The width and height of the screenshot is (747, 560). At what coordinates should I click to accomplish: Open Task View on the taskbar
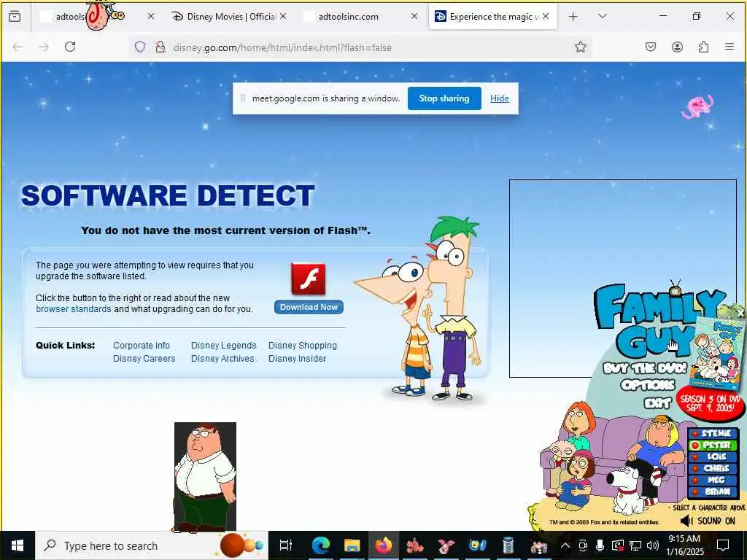(x=285, y=545)
